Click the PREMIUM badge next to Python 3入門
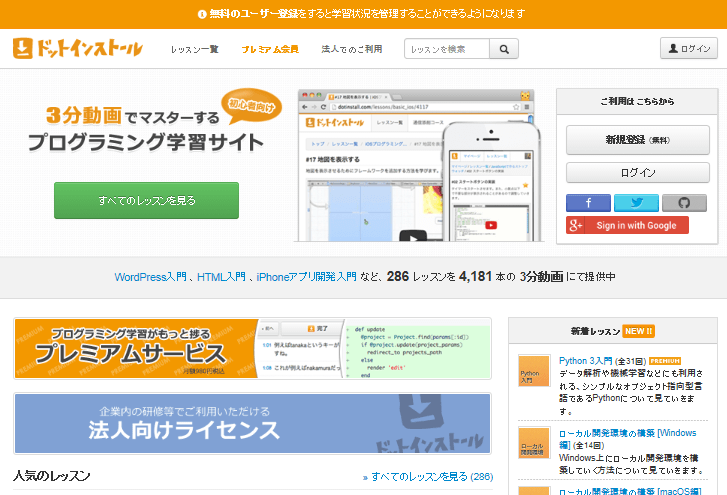 click(x=665, y=361)
